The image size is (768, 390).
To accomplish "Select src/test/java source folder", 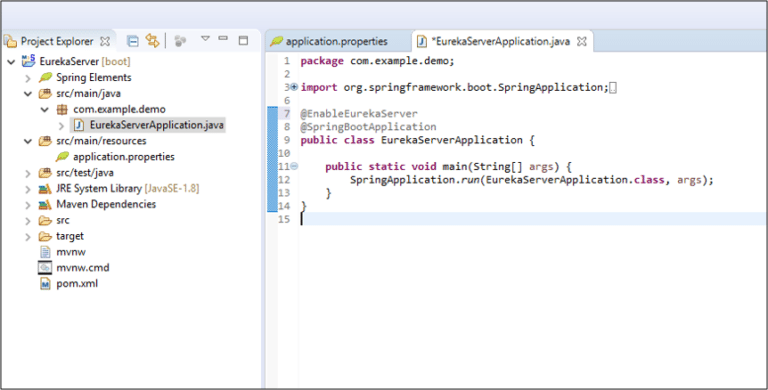I will point(85,172).
